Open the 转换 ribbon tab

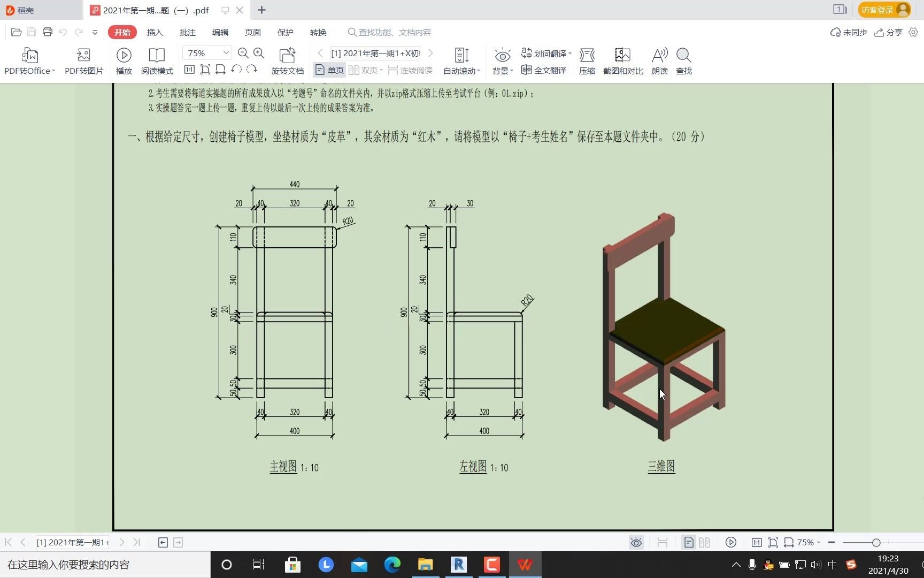318,32
